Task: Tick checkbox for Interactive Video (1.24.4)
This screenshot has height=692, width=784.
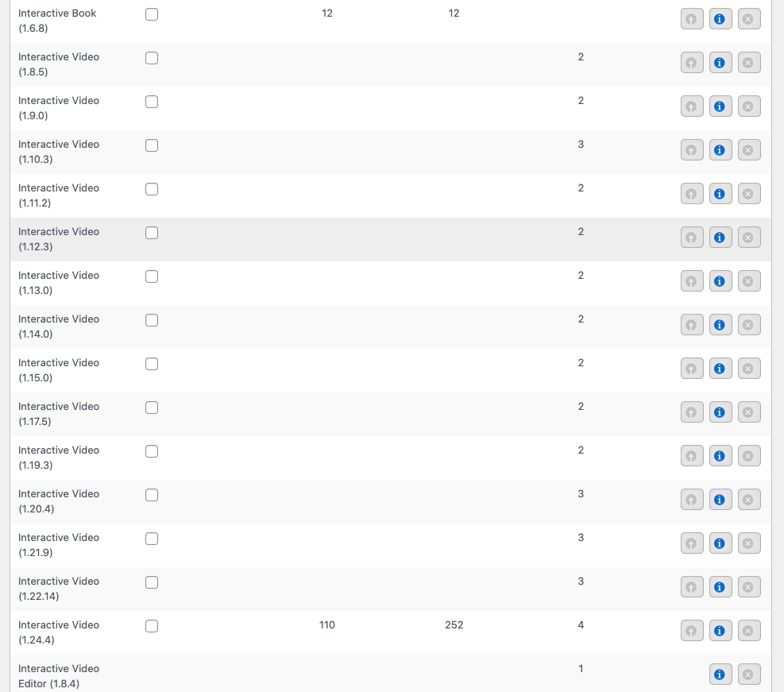Action: (152, 626)
